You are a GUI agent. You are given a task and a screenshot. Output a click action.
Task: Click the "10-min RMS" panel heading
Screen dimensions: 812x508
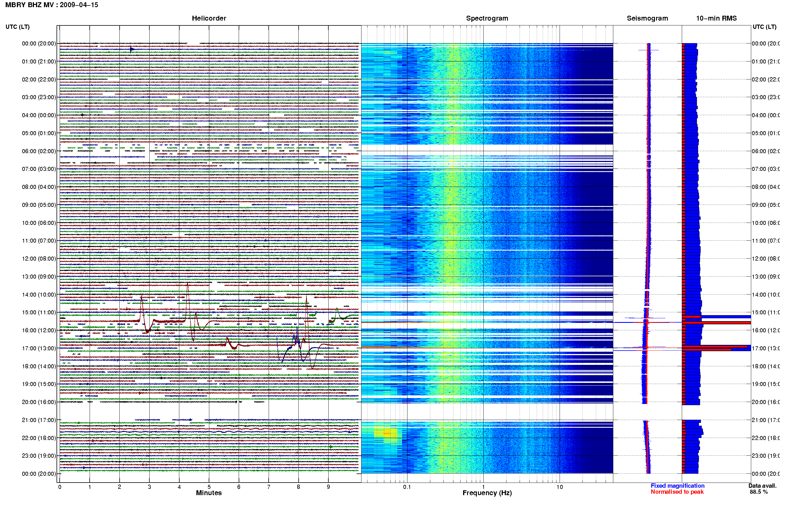coord(716,18)
